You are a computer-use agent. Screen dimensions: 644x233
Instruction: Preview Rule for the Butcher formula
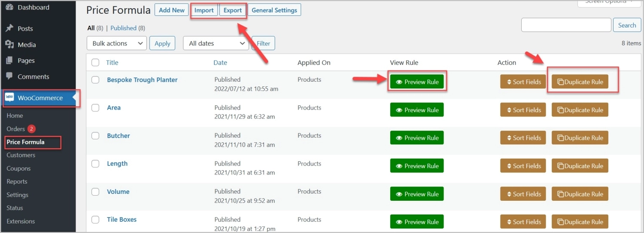[416, 138]
